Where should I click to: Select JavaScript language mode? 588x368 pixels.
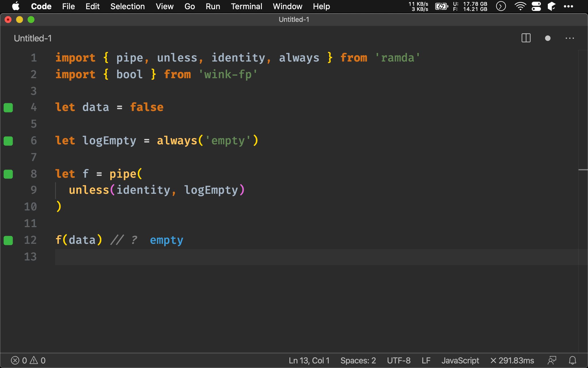[x=460, y=361]
